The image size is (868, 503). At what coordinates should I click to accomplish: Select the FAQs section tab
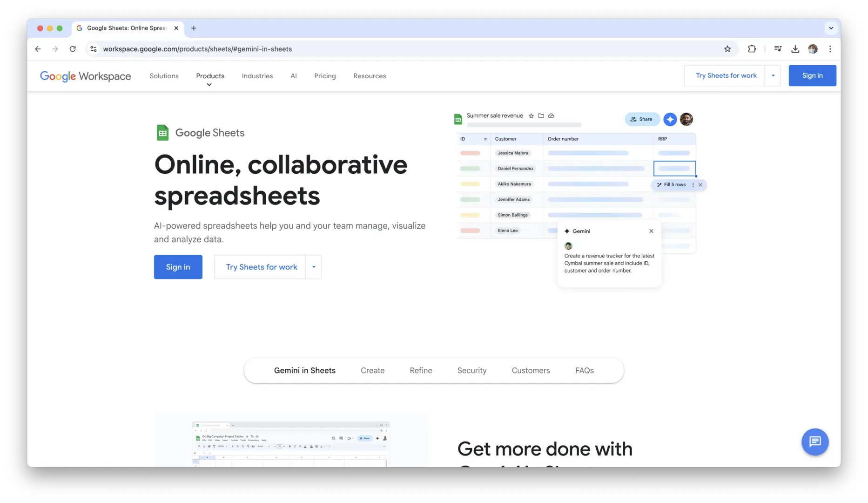(584, 371)
